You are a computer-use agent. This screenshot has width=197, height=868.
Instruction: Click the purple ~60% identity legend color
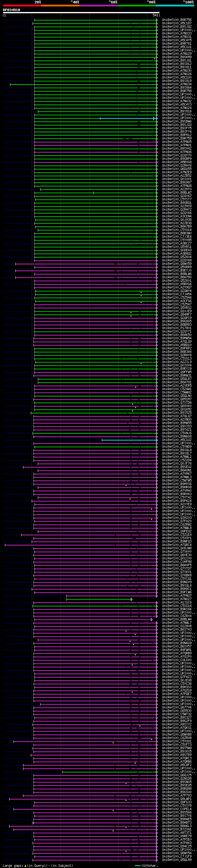[99, 6]
